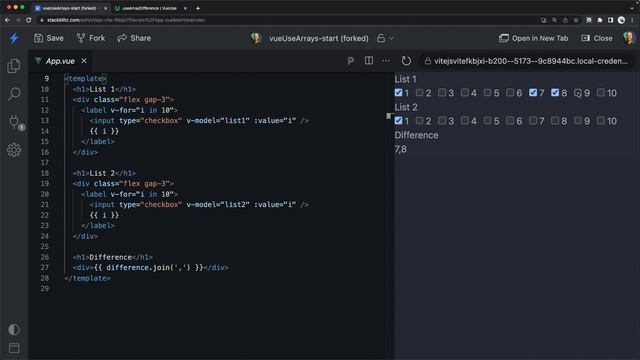Close the preview panel
This screenshot has width=640, height=360.
[x=596, y=38]
